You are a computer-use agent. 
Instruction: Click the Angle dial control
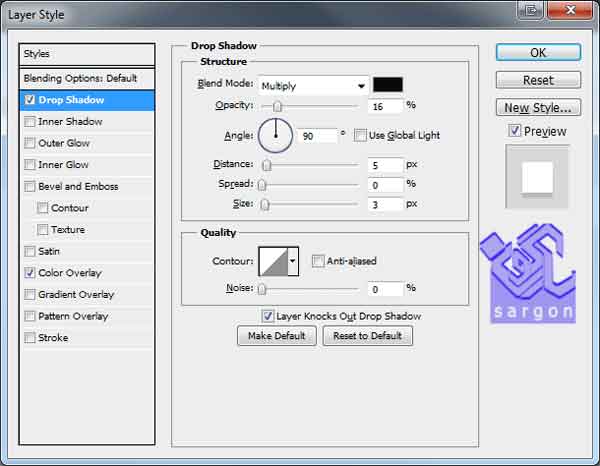pyautogui.click(x=276, y=135)
